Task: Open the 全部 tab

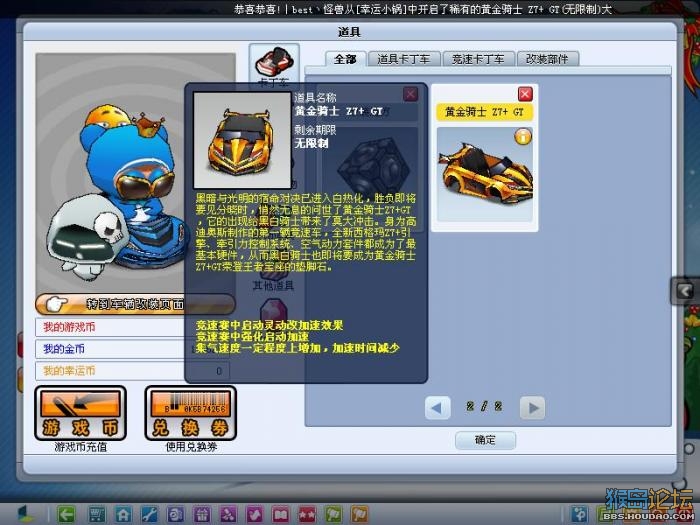Action: coord(345,59)
